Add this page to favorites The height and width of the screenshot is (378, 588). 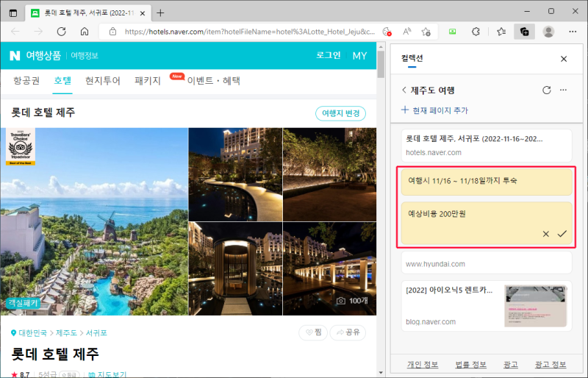pos(426,32)
